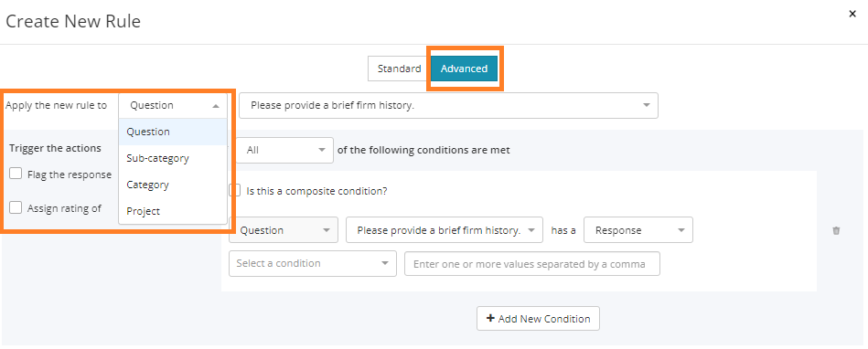This screenshot has height=349, width=868.
Task: Expand the Select a condition dropdown
Action: pos(313,263)
